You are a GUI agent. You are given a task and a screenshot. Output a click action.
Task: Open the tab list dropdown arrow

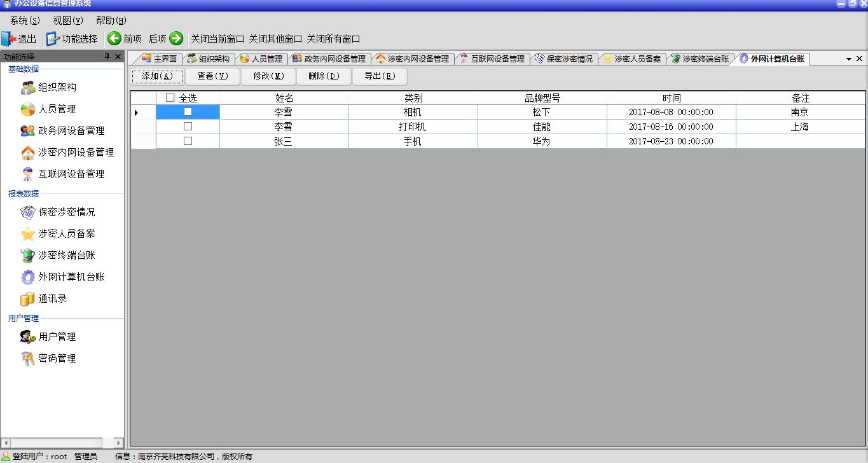click(x=848, y=59)
